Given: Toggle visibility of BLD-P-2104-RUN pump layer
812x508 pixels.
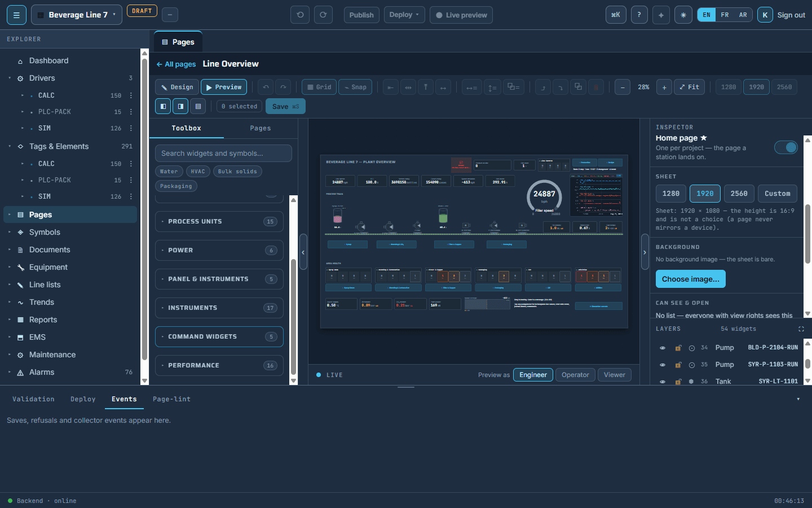Looking at the screenshot, I should [x=663, y=348].
